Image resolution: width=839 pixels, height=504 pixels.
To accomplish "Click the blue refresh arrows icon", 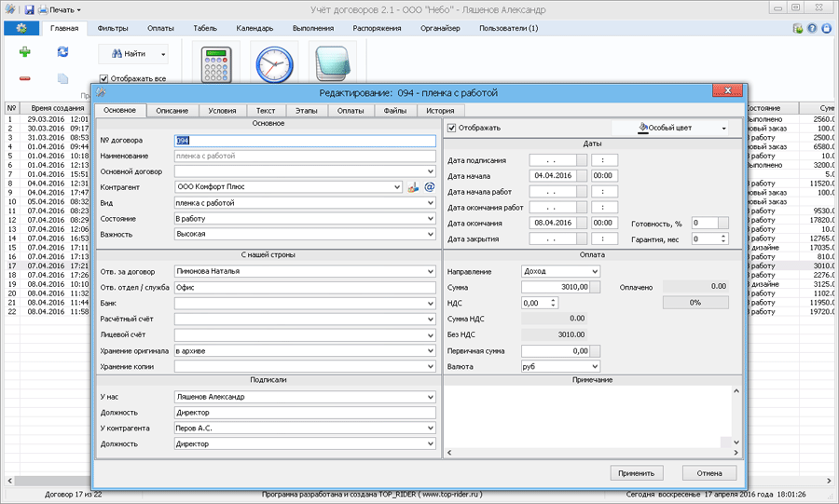I will click(x=62, y=52).
